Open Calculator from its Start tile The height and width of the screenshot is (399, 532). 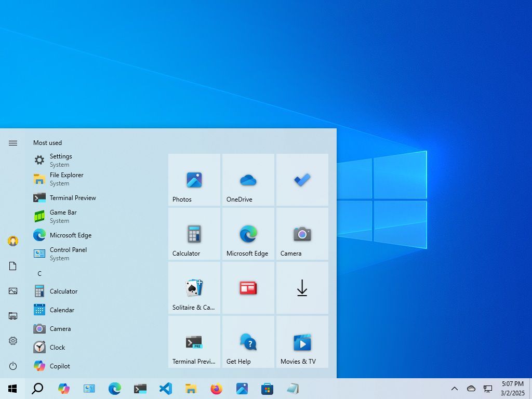click(x=194, y=234)
